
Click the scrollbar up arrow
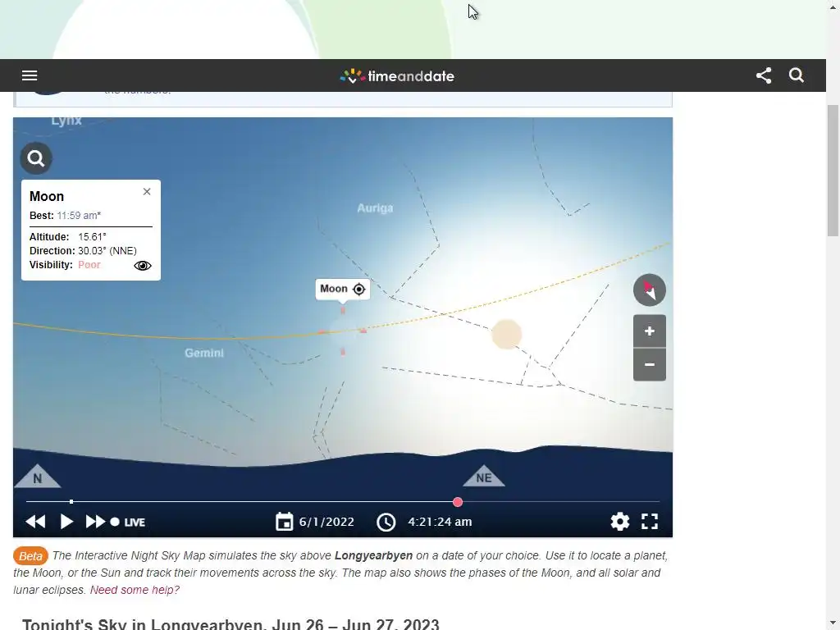(833, 6)
